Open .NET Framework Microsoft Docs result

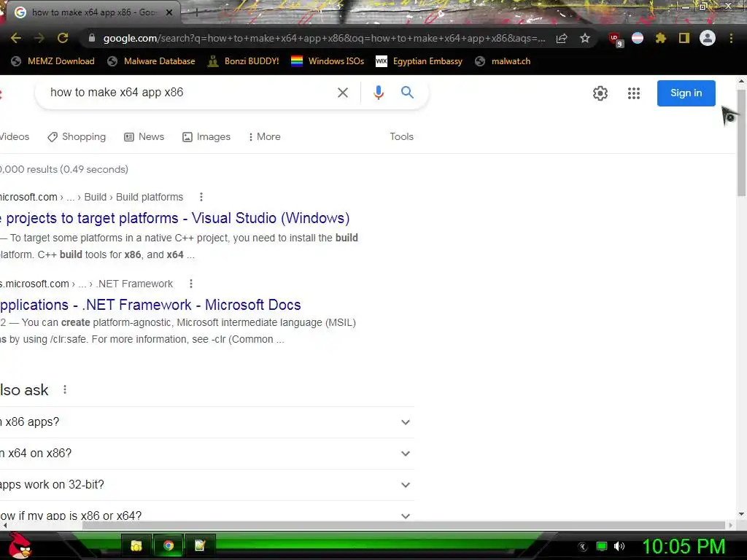(x=150, y=305)
